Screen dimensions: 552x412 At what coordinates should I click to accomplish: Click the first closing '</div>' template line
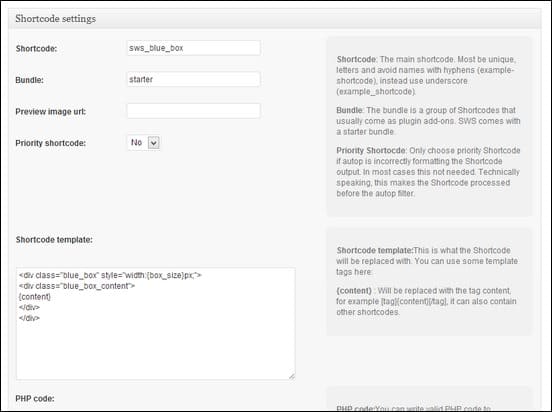(29, 307)
